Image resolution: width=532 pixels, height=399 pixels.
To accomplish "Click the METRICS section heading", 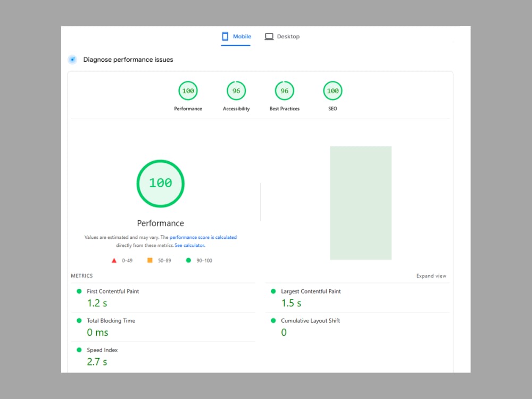I will [x=82, y=276].
